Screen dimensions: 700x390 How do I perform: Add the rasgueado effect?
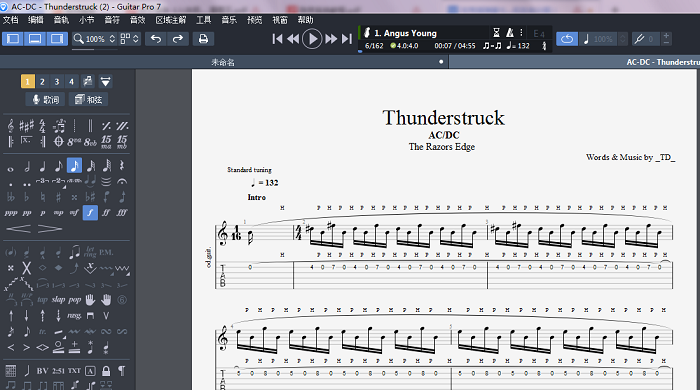(x=74, y=315)
